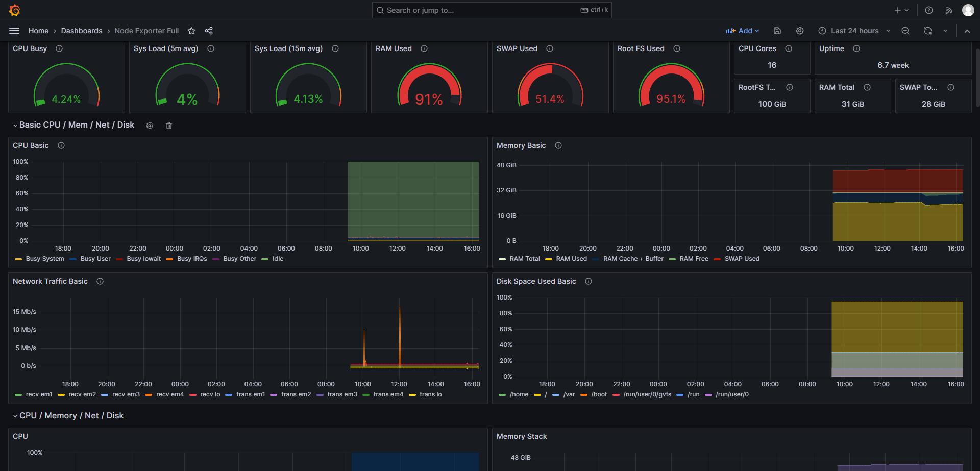This screenshot has height=471, width=980.
Task: Refresh the dashboard
Action: [928, 31]
